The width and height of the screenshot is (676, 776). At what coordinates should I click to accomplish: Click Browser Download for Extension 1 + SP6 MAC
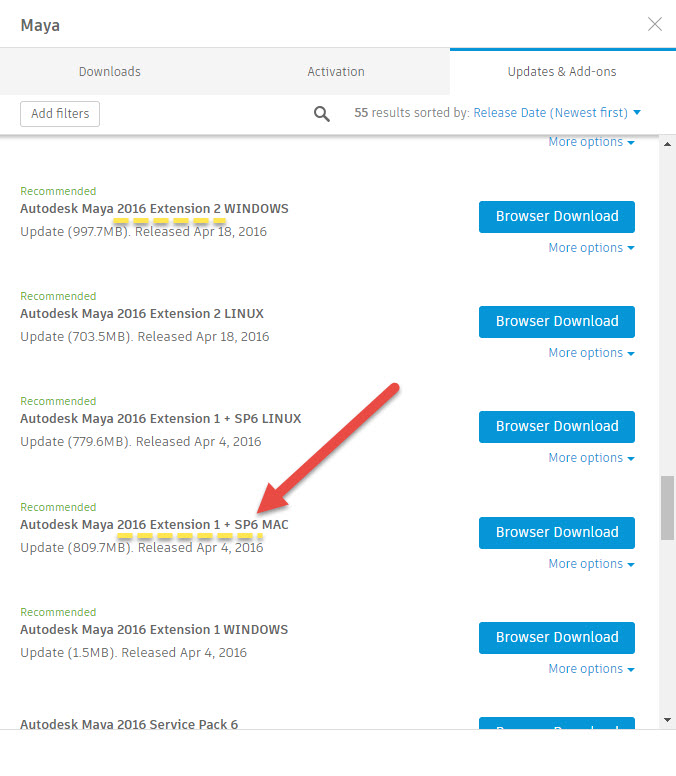pos(557,533)
